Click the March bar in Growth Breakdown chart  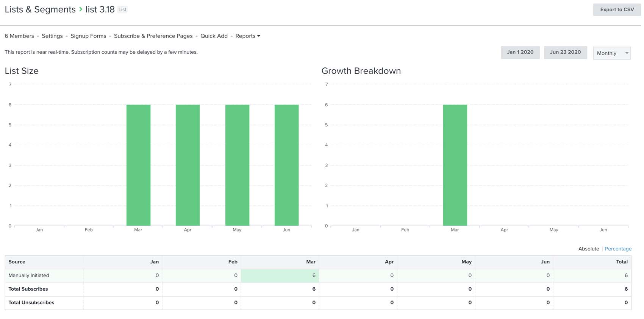[x=455, y=165]
